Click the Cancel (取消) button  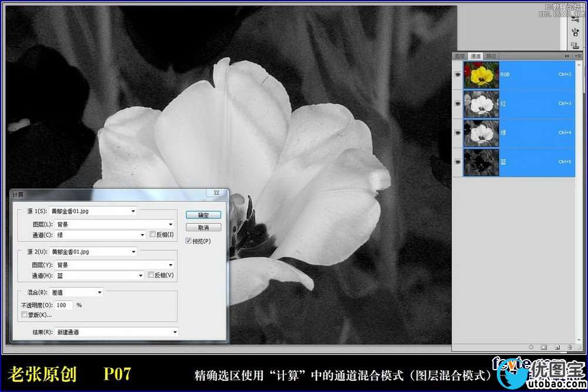tap(203, 227)
